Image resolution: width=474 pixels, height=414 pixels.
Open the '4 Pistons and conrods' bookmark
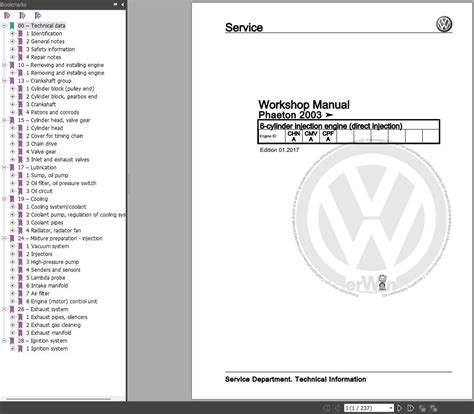point(52,112)
